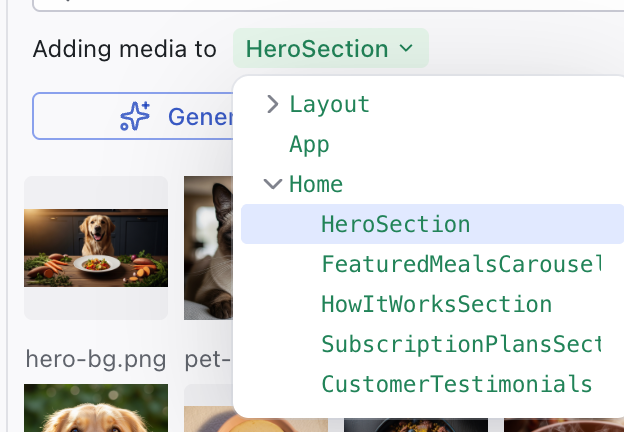Click the sparkle icon on the Generate button
Screen dimensions: 624x432
[x=135, y=117]
